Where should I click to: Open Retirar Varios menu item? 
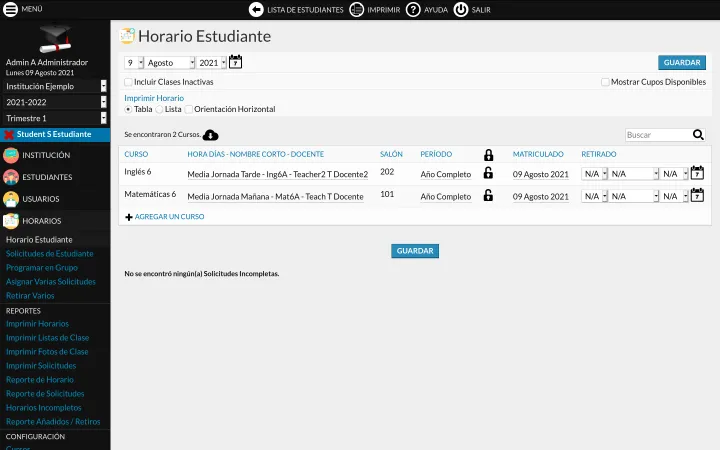pyautogui.click(x=30, y=296)
